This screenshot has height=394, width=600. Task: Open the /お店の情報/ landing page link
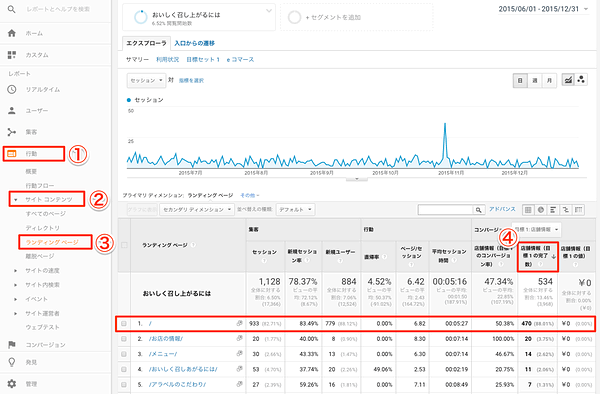pyautogui.click(x=166, y=339)
